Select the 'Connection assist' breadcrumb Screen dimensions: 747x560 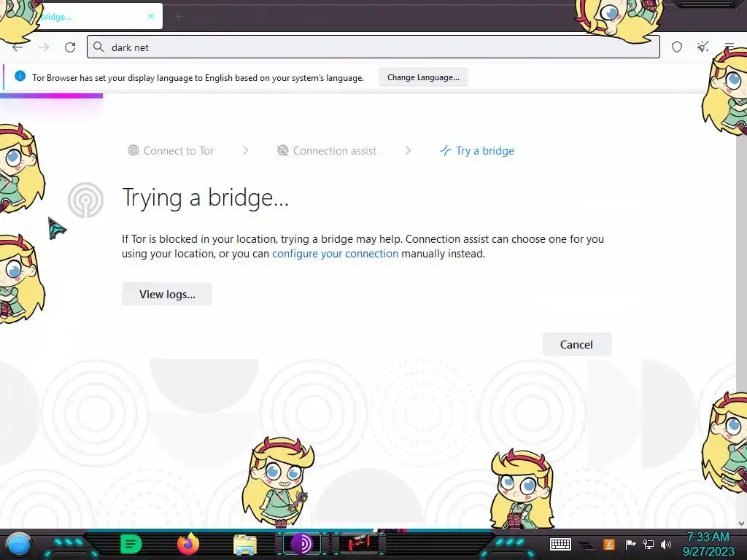[327, 150]
